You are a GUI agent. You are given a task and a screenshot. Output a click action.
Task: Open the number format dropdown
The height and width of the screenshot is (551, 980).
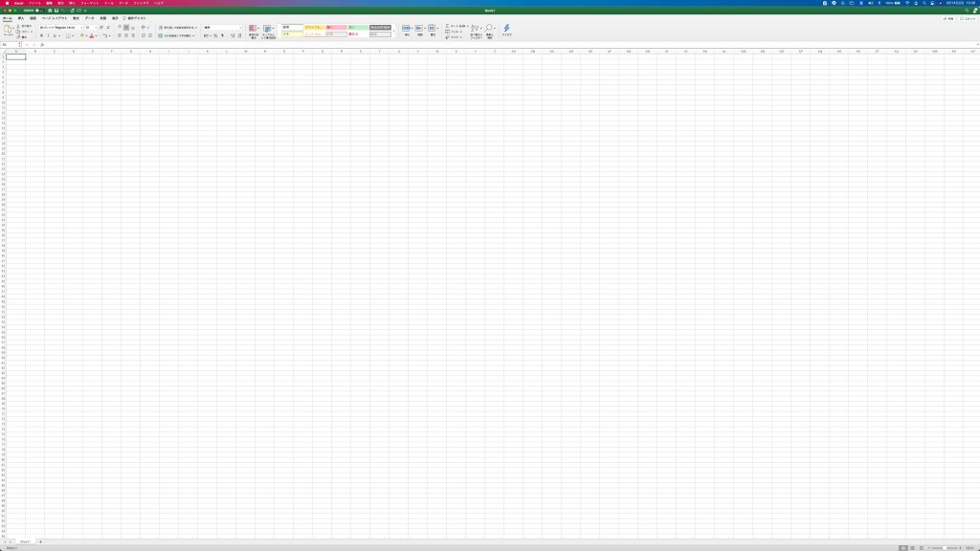click(x=222, y=28)
